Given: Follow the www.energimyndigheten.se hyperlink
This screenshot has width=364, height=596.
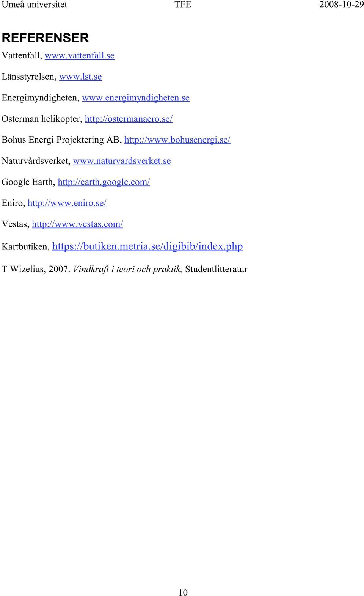Looking at the screenshot, I should click(136, 98).
